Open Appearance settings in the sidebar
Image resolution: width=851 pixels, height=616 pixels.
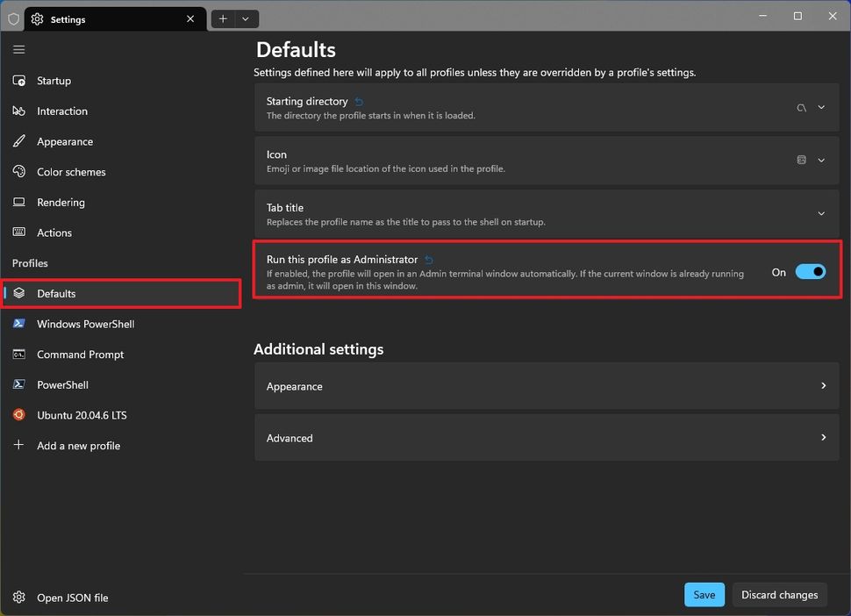click(64, 140)
